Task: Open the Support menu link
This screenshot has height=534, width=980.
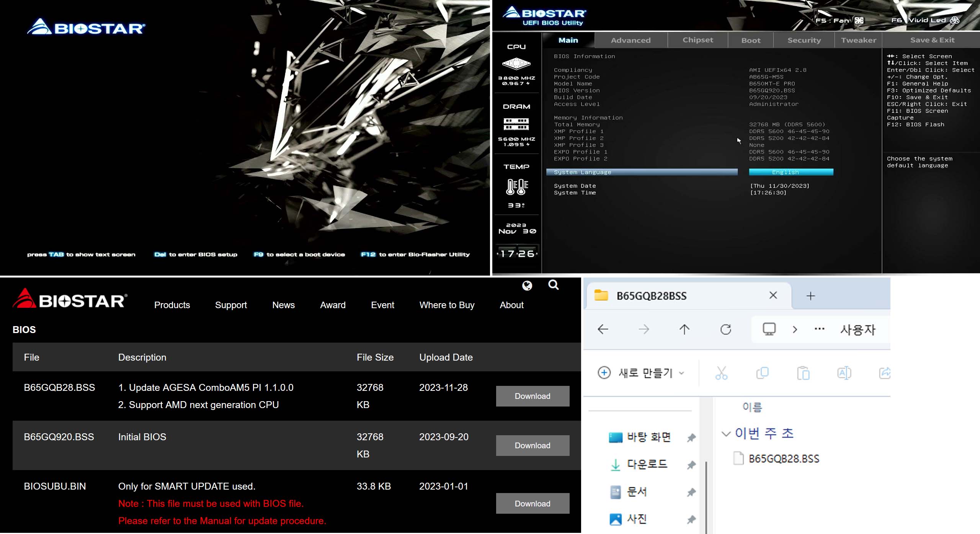Action: (x=231, y=305)
